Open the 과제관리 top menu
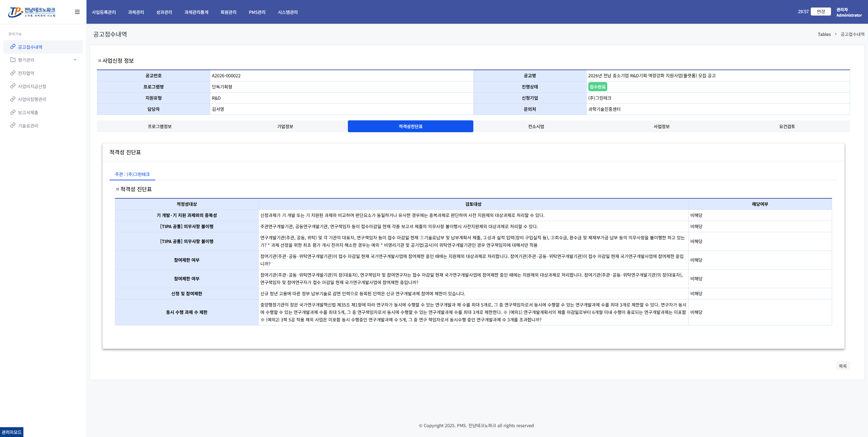 (136, 12)
